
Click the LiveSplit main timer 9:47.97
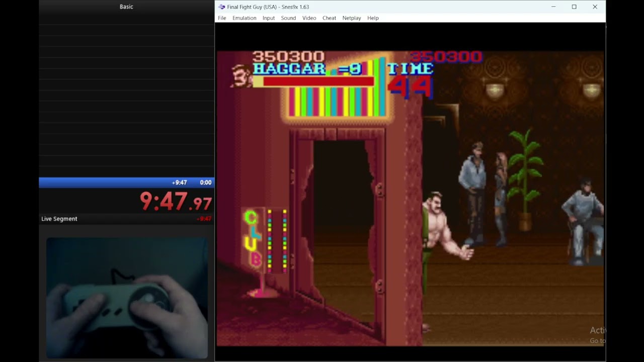(x=176, y=201)
